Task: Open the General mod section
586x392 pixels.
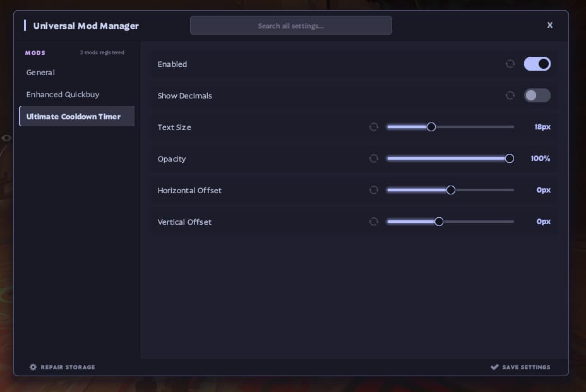Action: tap(76, 73)
